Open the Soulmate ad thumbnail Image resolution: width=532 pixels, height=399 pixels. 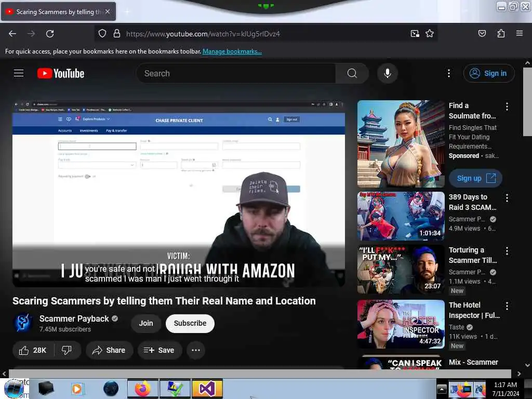point(401,144)
